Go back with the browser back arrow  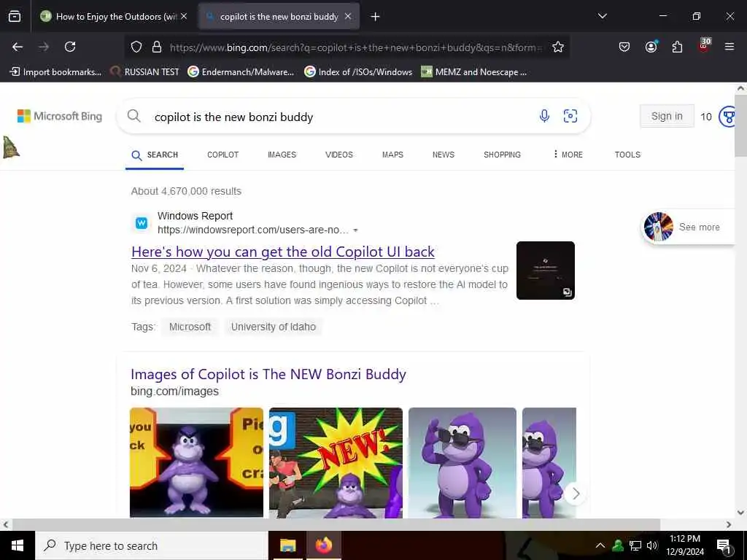point(18,47)
